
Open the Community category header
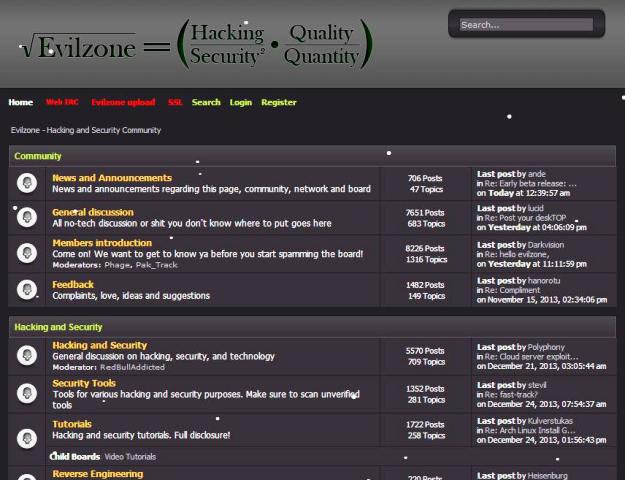[x=38, y=156]
